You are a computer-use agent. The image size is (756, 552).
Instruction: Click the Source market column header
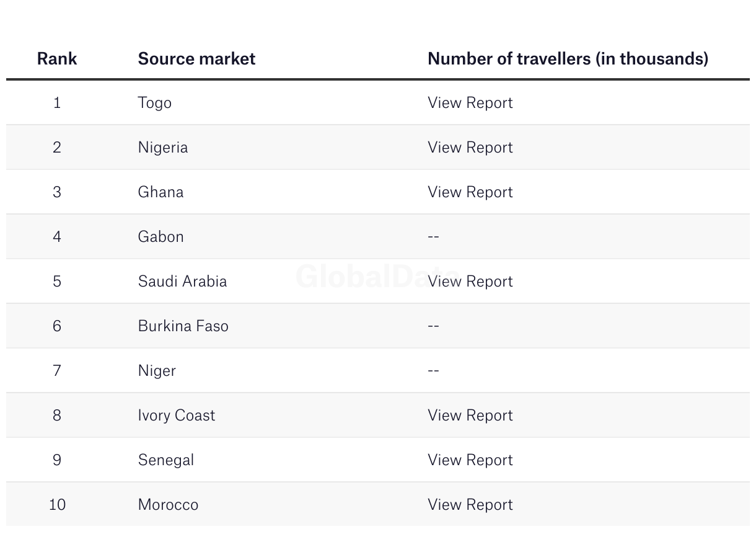(x=196, y=59)
